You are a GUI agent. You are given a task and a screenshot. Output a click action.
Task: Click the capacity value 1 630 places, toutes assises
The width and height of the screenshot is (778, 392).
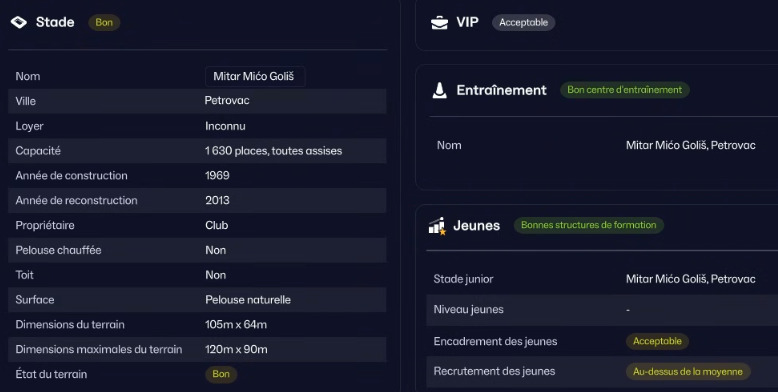coord(273,151)
